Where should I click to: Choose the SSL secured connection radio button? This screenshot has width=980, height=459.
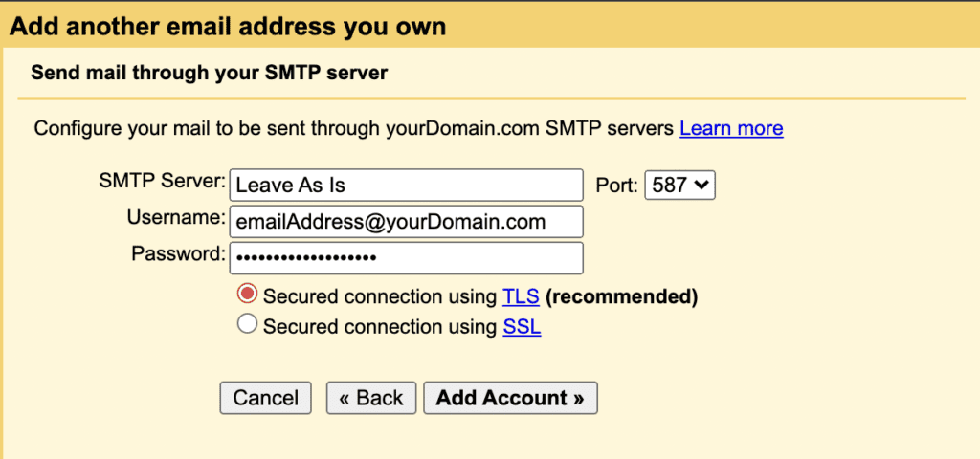247,326
